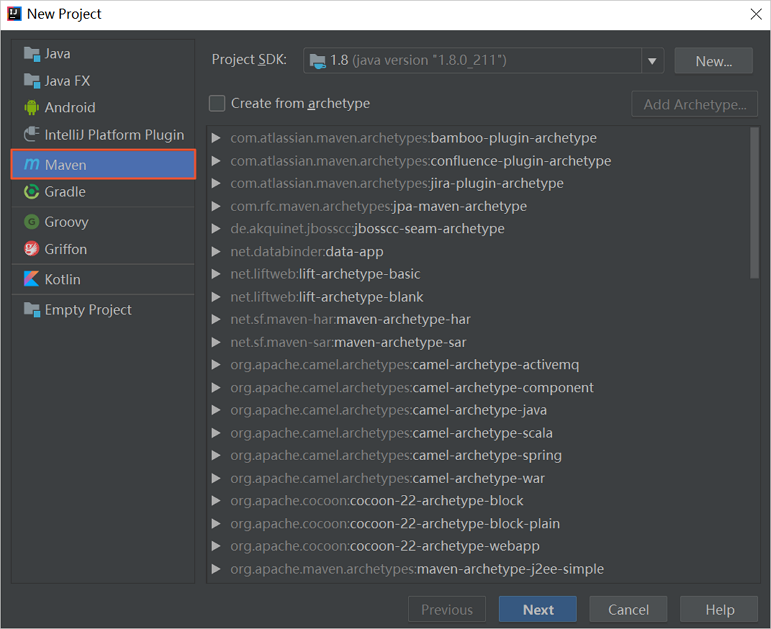Select Groovy project type label

pos(66,222)
